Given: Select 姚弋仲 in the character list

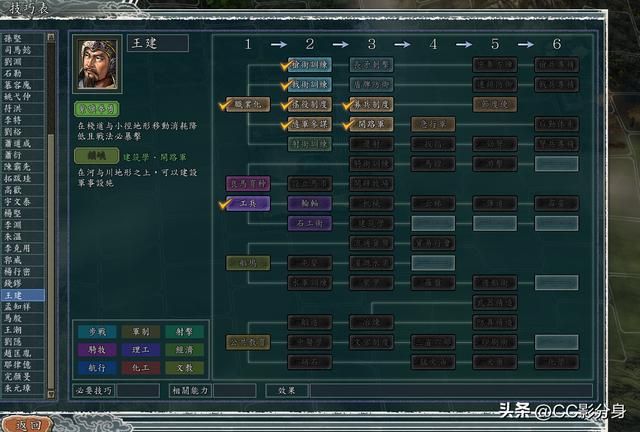Looking at the screenshot, I should tap(22, 97).
